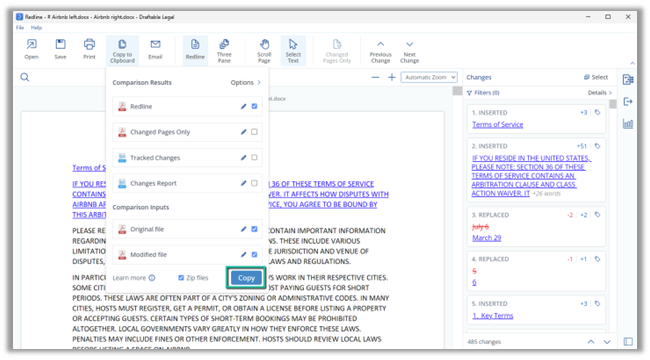Select the Select Text tool
Image resolution: width=650 pixels, height=360 pixels.
pyautogui.click(x=293, y=51)
